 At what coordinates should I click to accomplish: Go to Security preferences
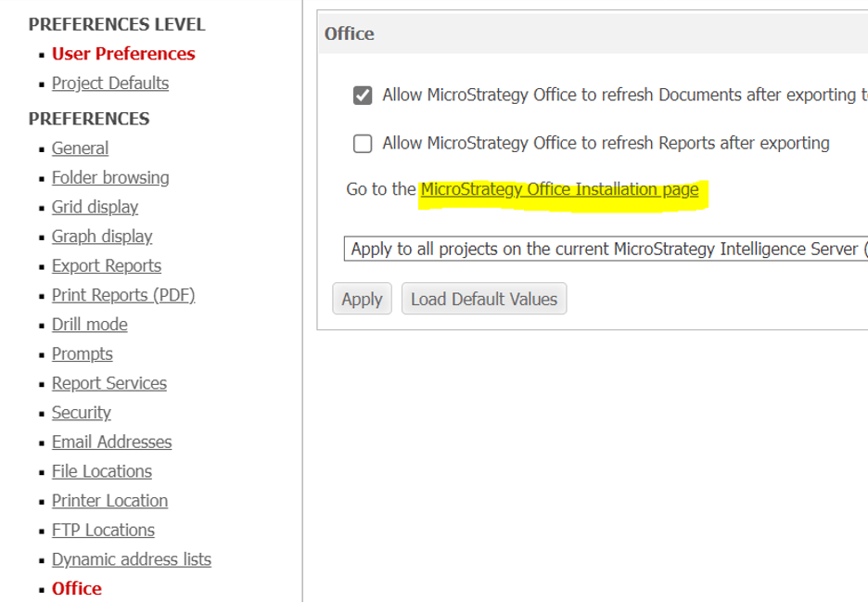pos(82,413)
